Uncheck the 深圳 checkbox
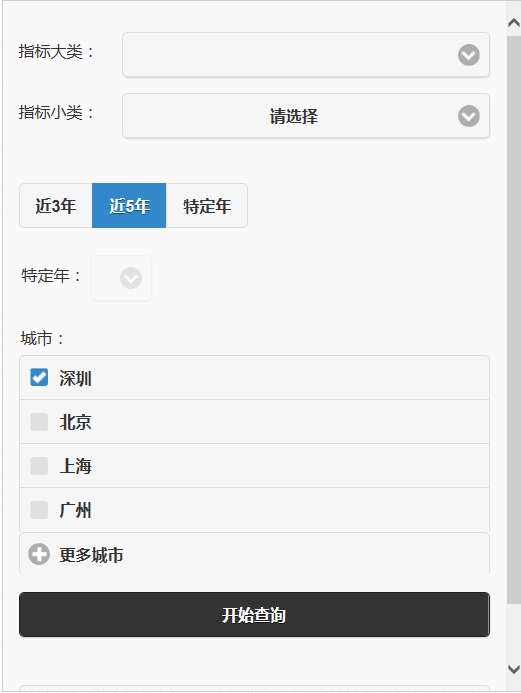 click(x=39, y=377)
